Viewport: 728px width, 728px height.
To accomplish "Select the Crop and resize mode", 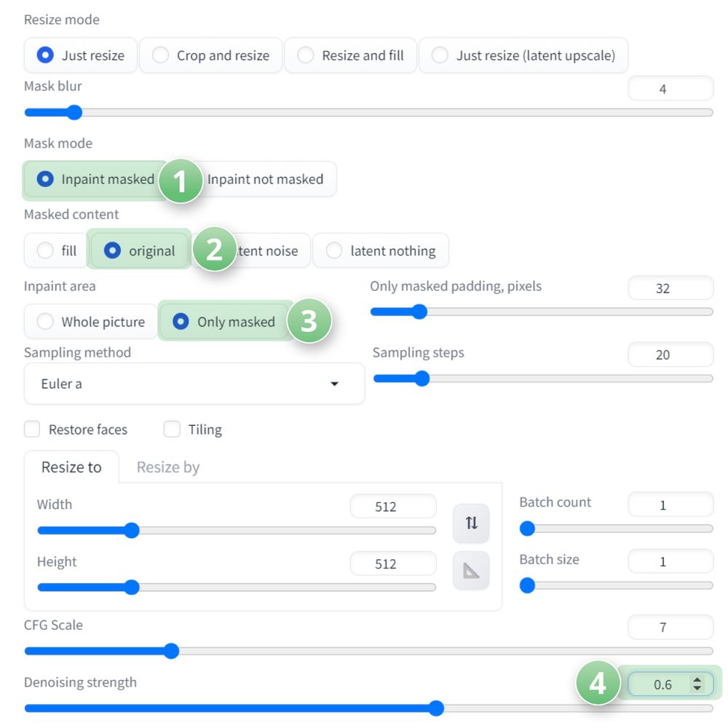I will pos(210,55).
